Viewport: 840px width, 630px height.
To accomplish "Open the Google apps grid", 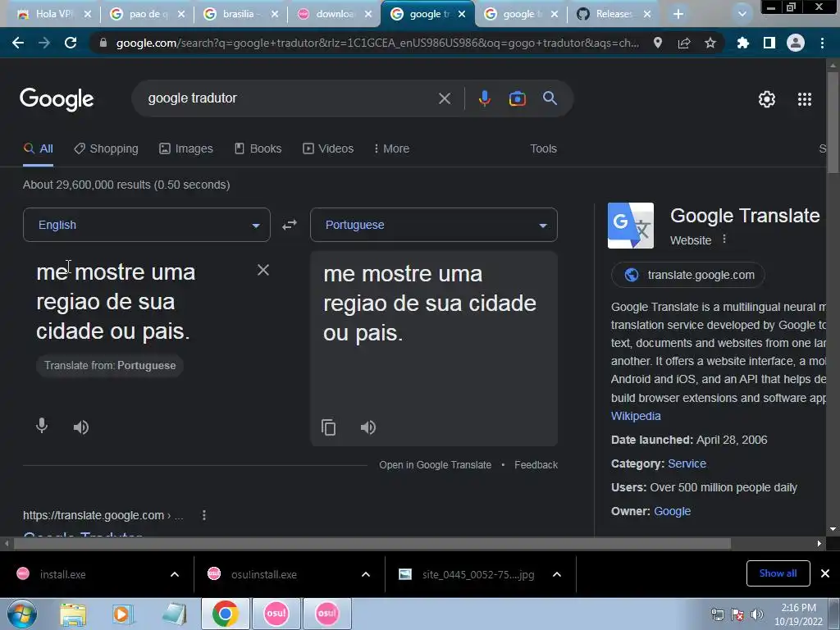I will click(805, 99).
